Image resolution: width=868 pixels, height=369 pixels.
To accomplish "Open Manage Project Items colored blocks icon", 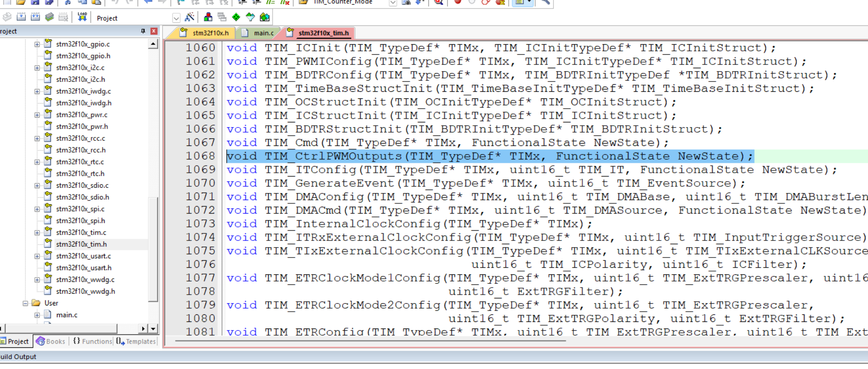I will [x=208, y=17].
